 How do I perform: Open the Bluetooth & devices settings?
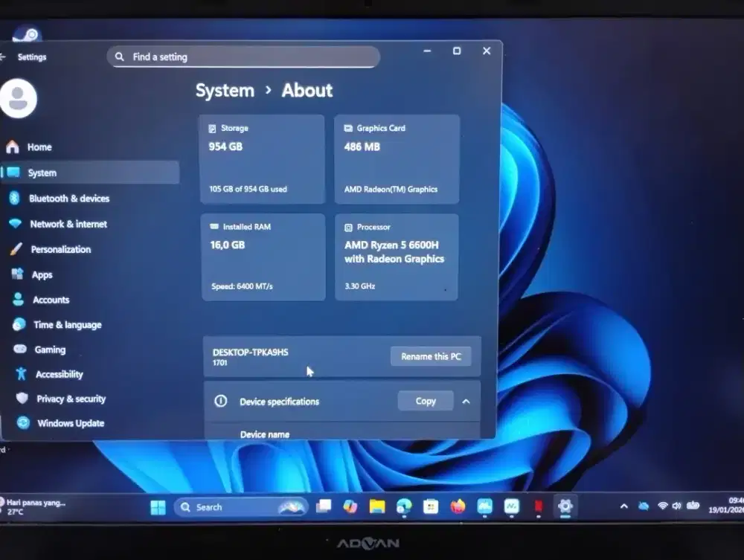coord(68,199)
